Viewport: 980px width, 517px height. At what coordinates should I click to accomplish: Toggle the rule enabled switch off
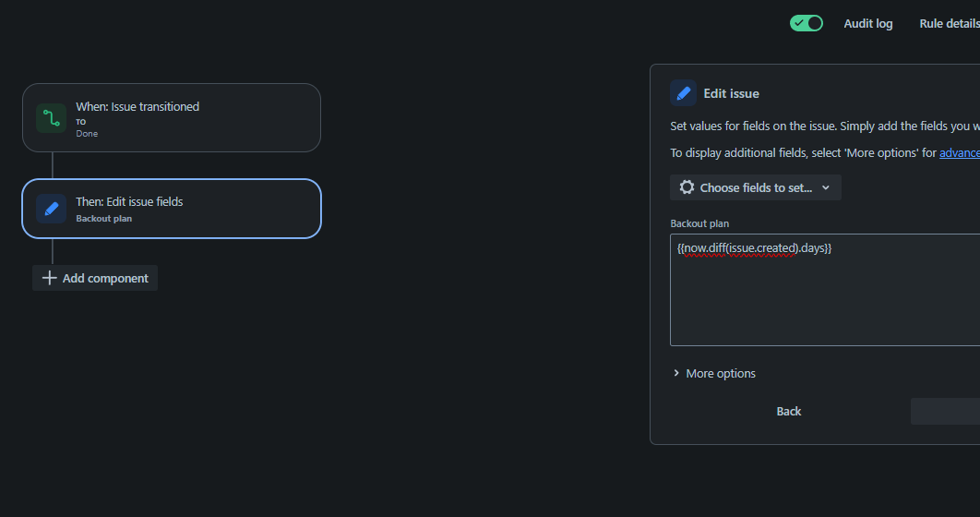[807, 23]
